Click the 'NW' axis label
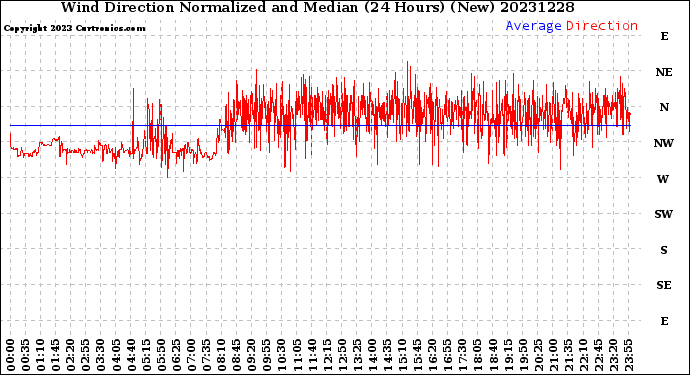The height and width of the screenshot is (375, 690). click(x=664, y=143)
